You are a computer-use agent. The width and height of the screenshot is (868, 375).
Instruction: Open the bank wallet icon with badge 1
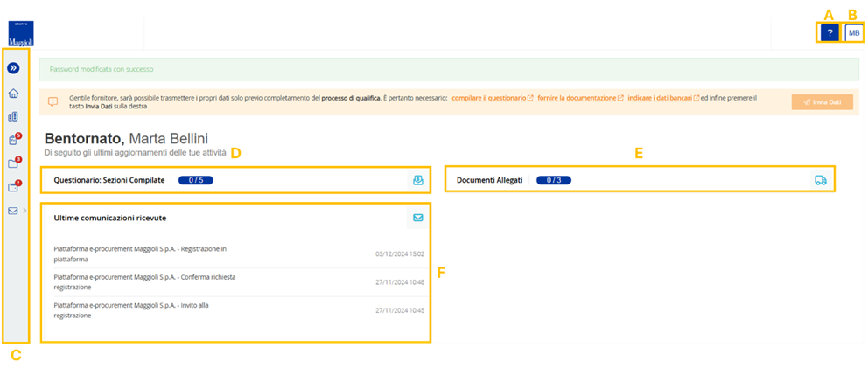tap(14, 187)
